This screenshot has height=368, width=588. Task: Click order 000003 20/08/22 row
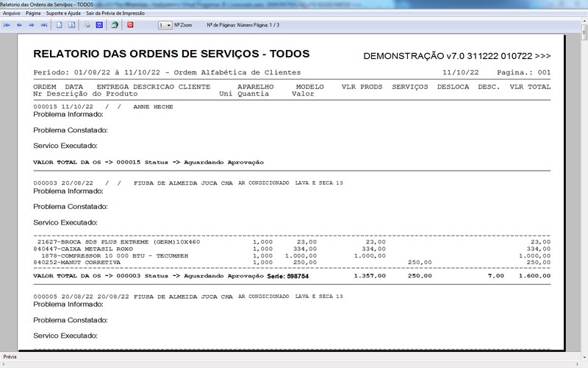[188, 183]
